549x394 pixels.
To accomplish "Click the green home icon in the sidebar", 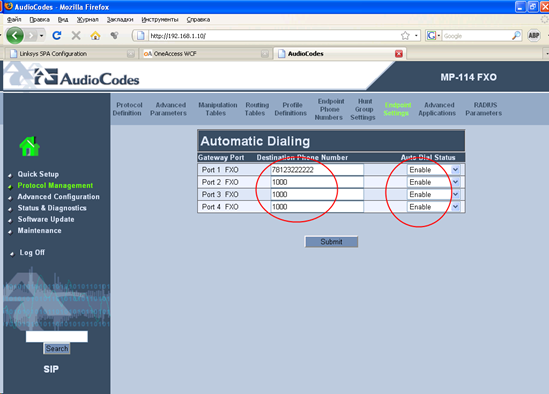I will point(29,146).
